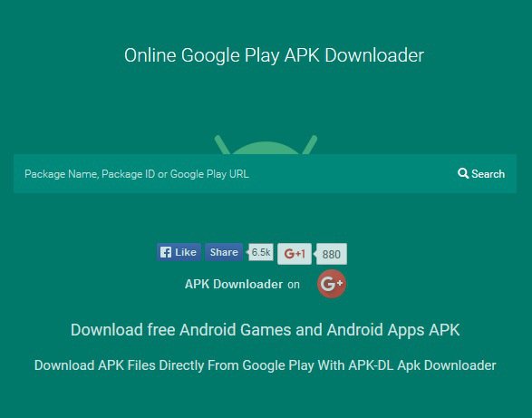Viewport: 532px width, 418px height.
Task: Open the red Google+ circle icon
Action: (x=332, y=284)
